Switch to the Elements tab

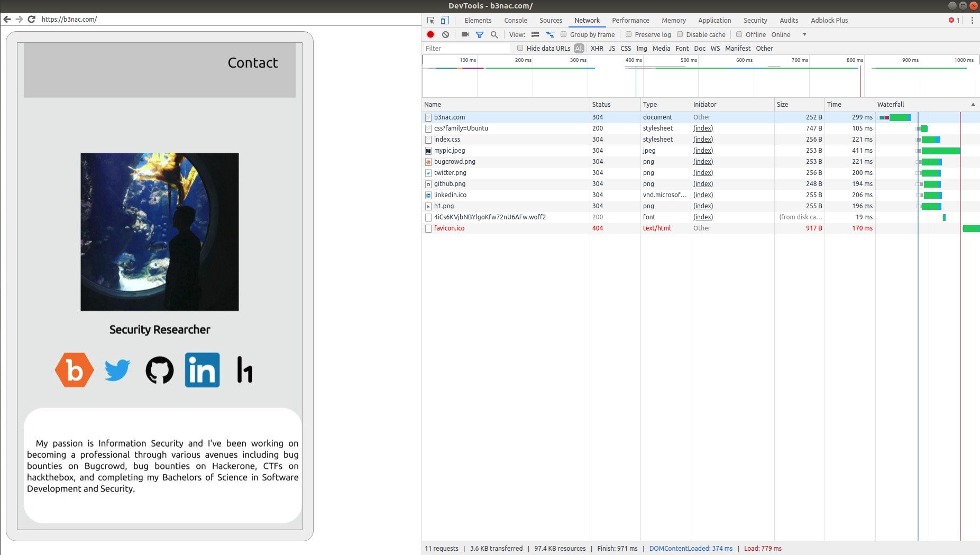coord(478,20)
